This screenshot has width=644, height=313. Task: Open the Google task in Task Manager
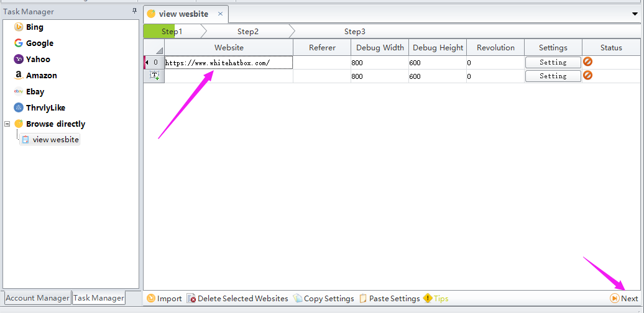[39, 43]
